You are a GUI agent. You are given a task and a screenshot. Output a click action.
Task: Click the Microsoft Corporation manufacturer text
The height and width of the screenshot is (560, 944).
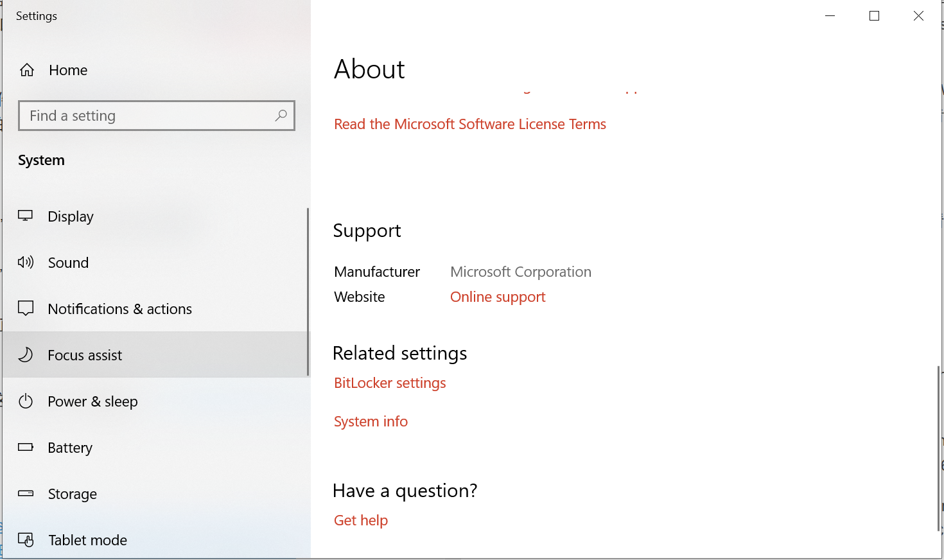[x=521, y=272]
